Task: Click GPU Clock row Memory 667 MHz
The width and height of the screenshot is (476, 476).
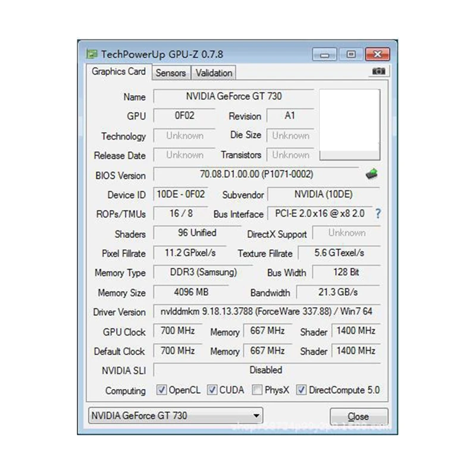Action: point(267,331)
